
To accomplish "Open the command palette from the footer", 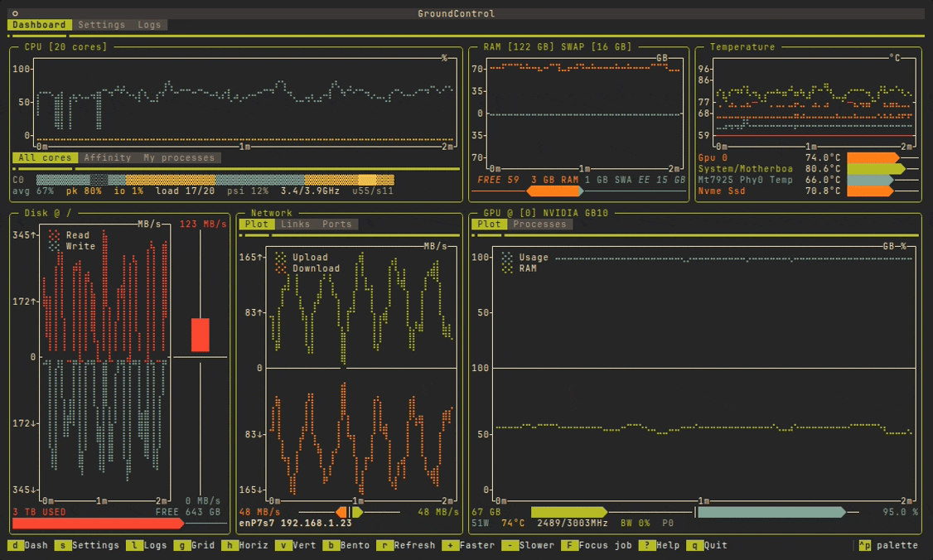I will 888,545.
